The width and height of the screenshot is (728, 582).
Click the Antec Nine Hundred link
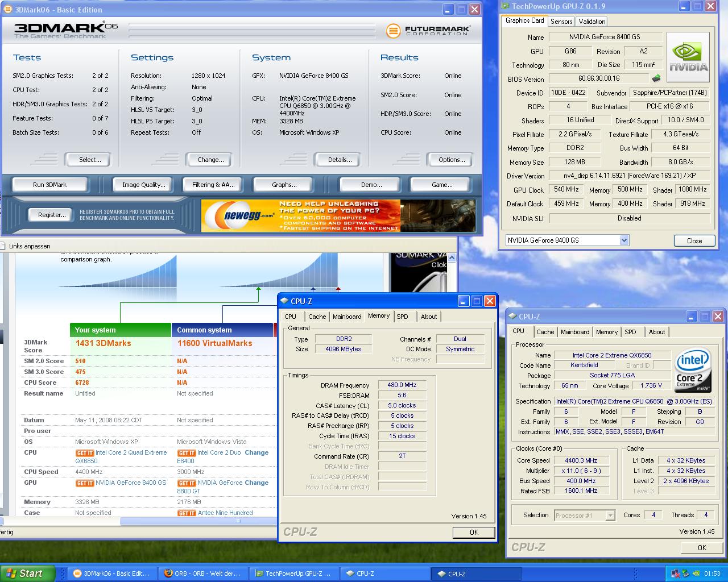click(x=225, y=513)
